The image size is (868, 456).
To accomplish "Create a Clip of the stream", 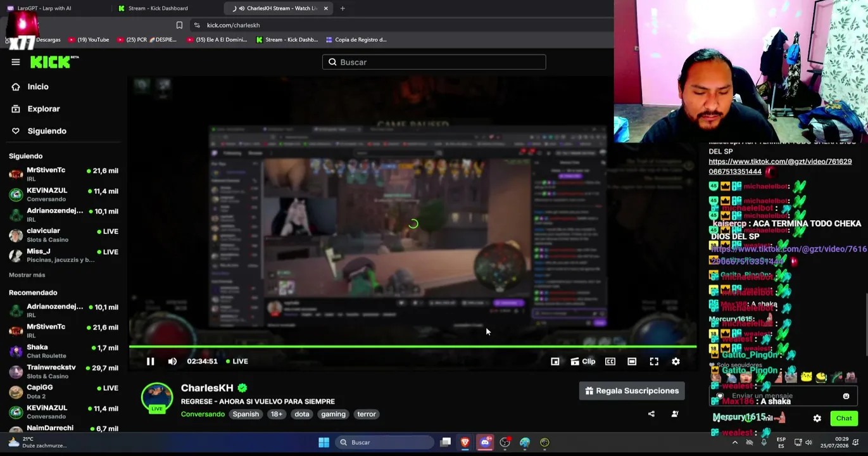I will (x=583, y=362).
